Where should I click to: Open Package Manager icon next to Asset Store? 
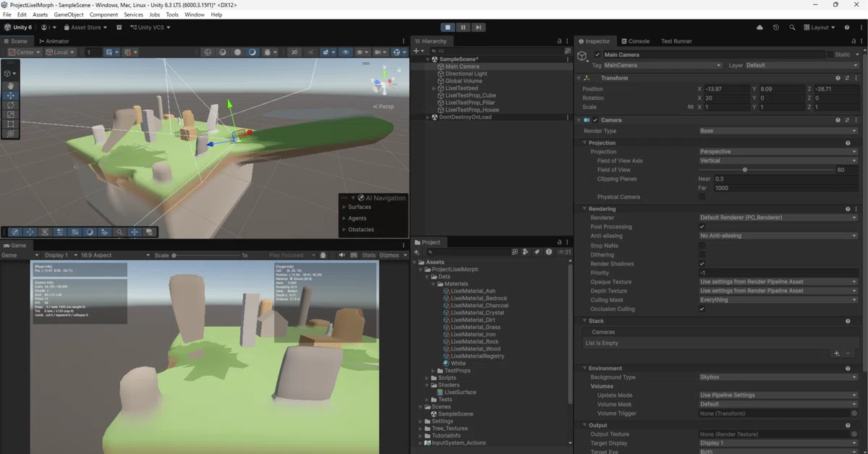tap(119, 27)
